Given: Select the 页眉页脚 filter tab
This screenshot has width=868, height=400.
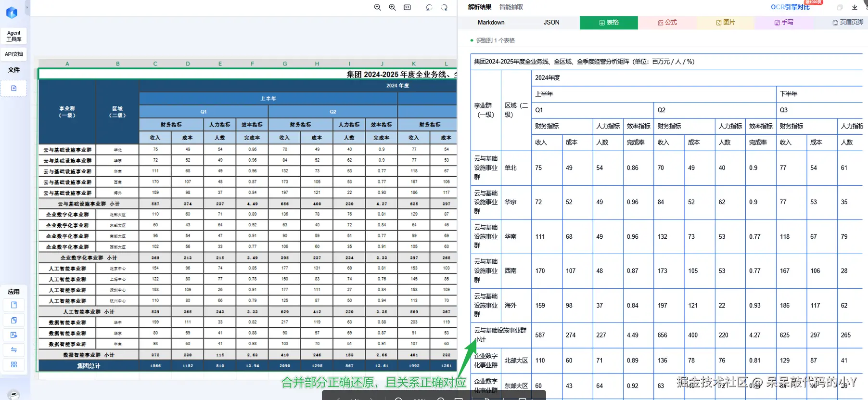Looking at the screenshot, I should point(848,23).
